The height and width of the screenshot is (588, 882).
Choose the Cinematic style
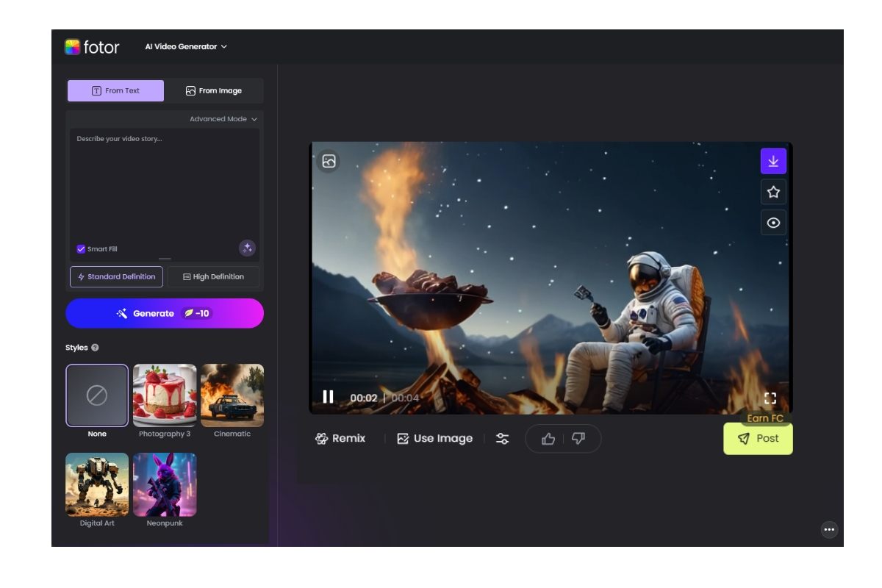(x=232, y=395)
